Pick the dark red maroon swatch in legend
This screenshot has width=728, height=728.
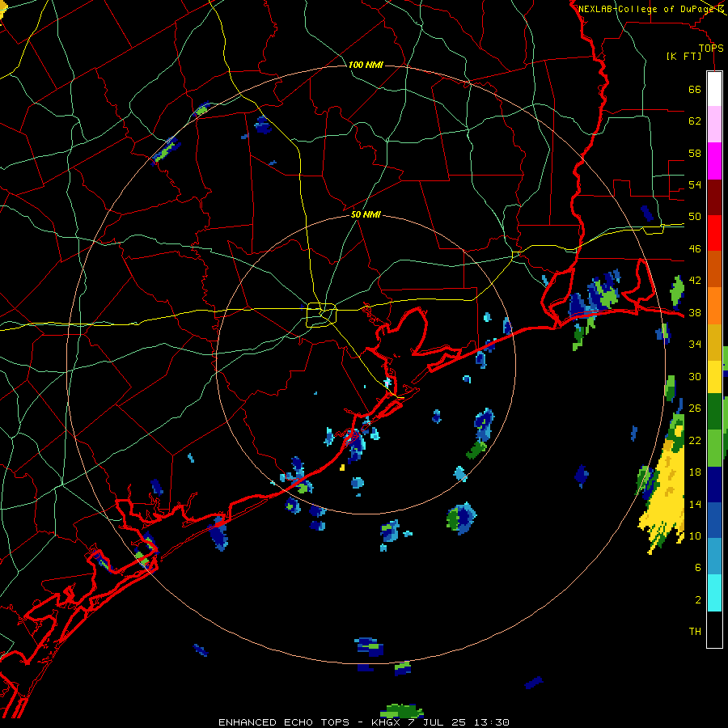coord(714,198)
